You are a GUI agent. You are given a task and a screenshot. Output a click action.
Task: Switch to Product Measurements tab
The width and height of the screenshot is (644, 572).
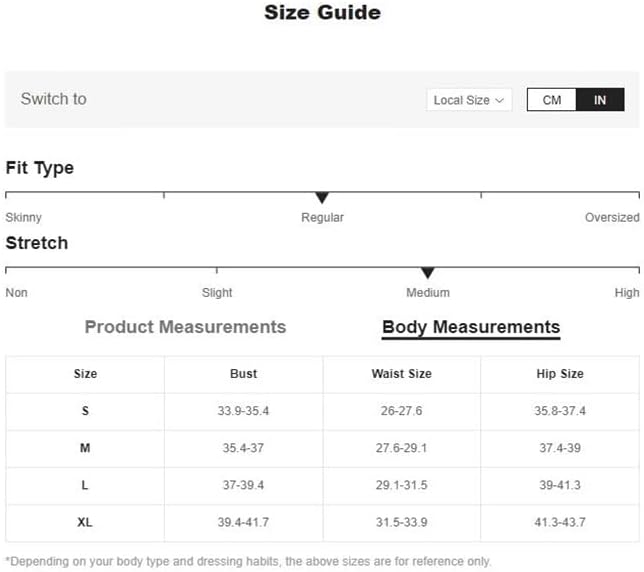coord(185,327)
